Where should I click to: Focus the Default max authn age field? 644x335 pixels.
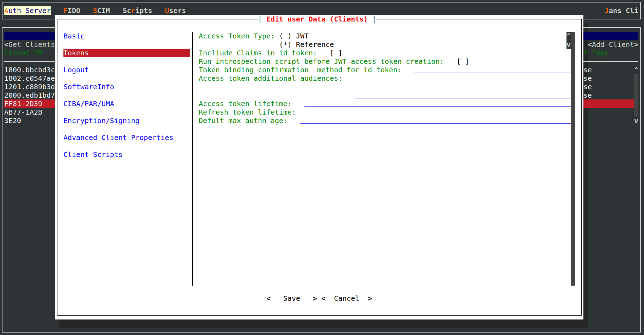coord(435,121)
